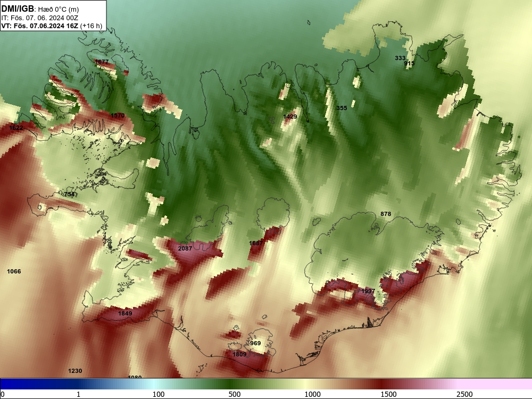The image size is (532, 399).
Task: Click the VT valid time line 16Z
Action: [x=52, y=26]
